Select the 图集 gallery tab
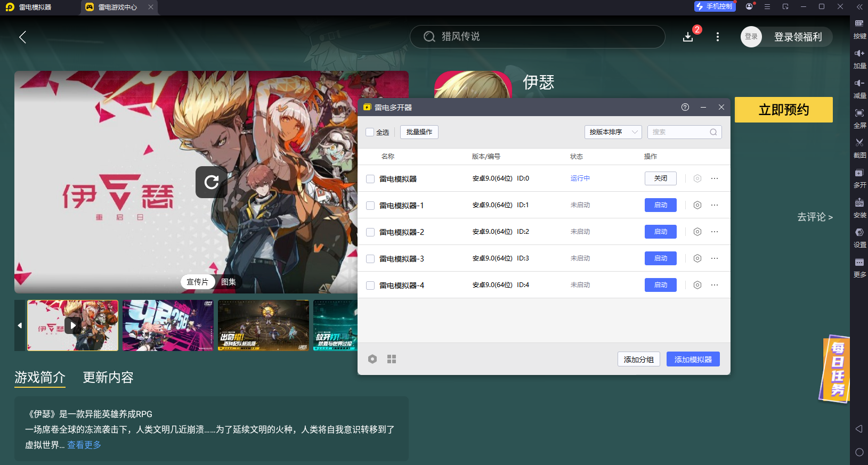This screenshot has width=868, height=465. point(229,282)
